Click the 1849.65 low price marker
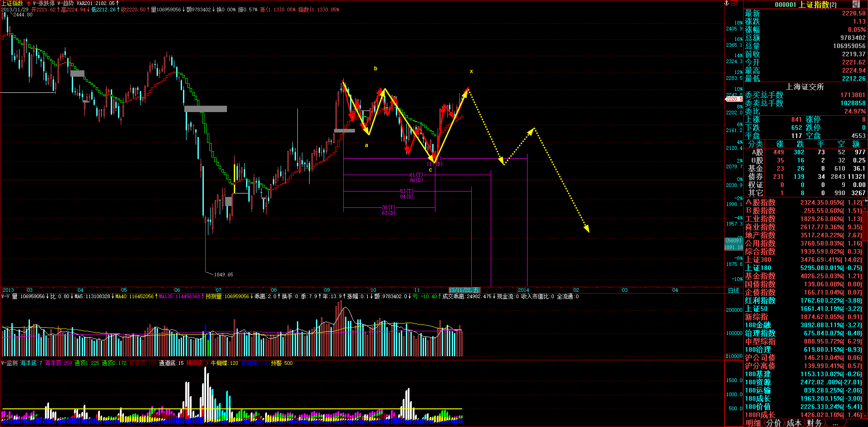The width and height of the screenshot is (868, 427). pyautogui.click(x=223, y=275)
